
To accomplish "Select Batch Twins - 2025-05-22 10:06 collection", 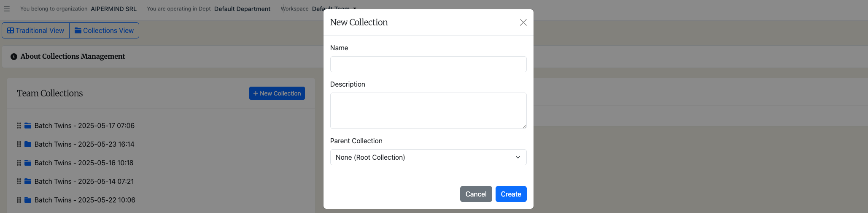I will pyautogui.click(x=85, y=200).
